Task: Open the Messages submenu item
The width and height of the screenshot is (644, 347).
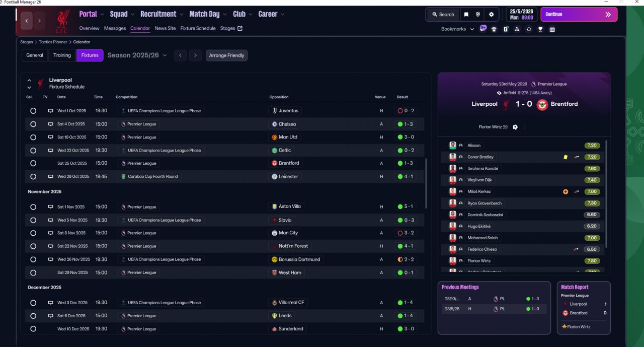Action: (115, 28)
